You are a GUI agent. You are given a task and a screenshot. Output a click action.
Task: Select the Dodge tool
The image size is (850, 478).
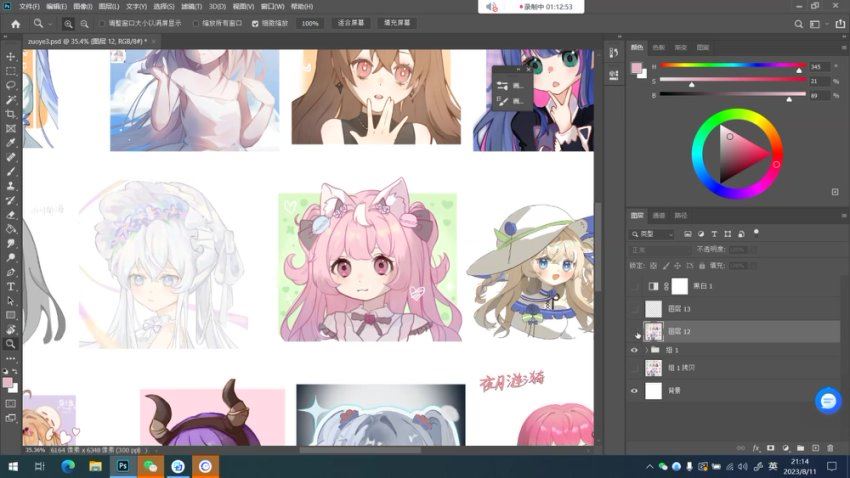pyautogui.click(x=10, y=257)
